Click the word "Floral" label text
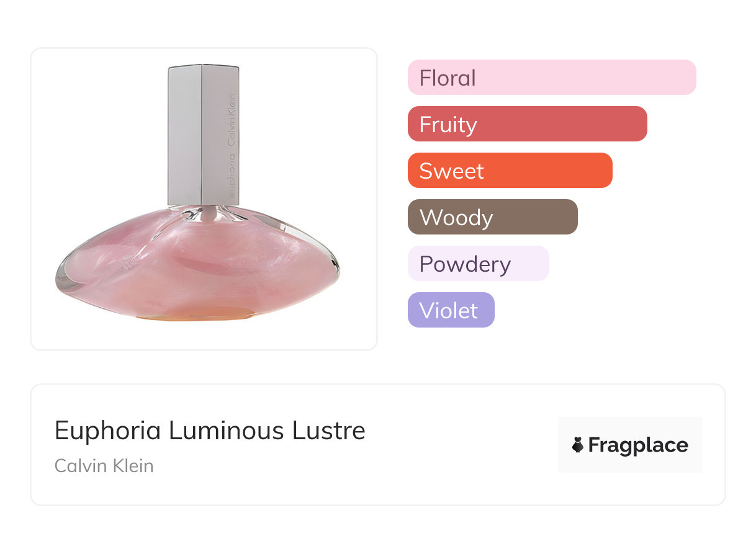The height and width of the screenshot is (536, 756). pyautogui.click(x=448, y=78)
